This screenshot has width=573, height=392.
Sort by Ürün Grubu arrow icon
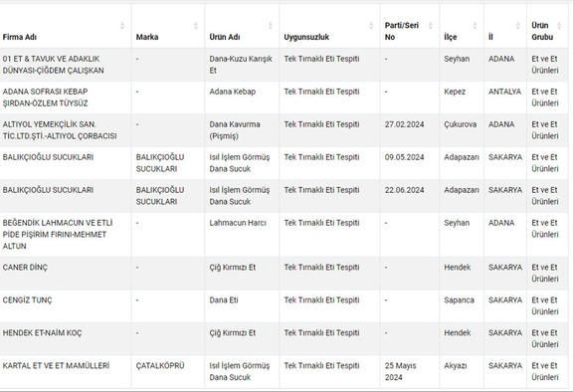[x=559, y=26]
